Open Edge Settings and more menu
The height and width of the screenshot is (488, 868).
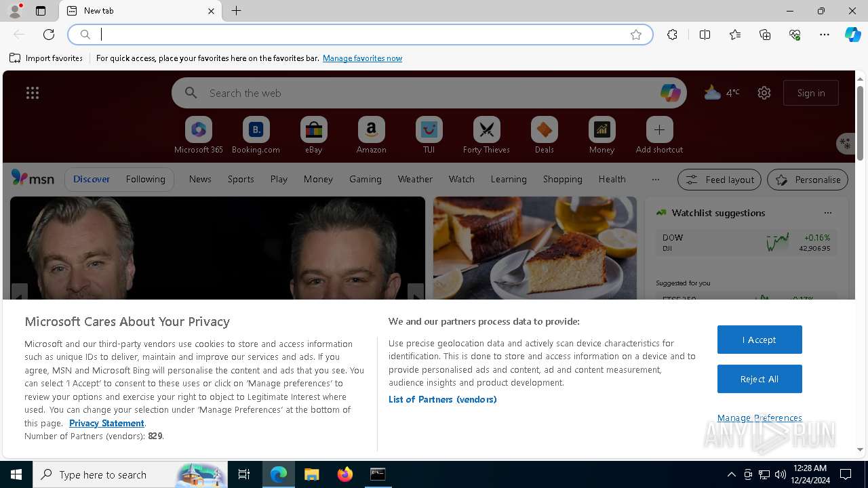[825, 35]
